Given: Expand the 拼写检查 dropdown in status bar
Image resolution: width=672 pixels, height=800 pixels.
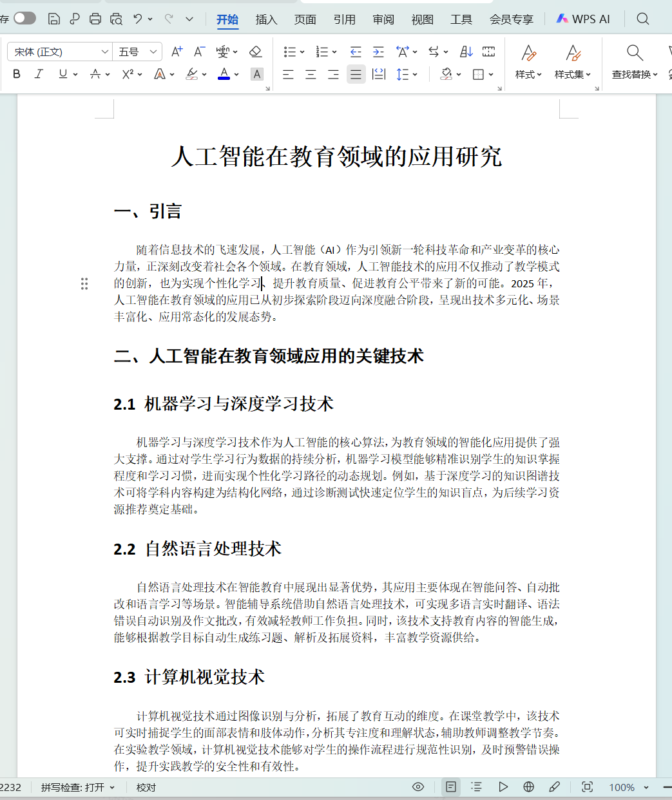Looking at the screenshot, I should tap(112, 787).
